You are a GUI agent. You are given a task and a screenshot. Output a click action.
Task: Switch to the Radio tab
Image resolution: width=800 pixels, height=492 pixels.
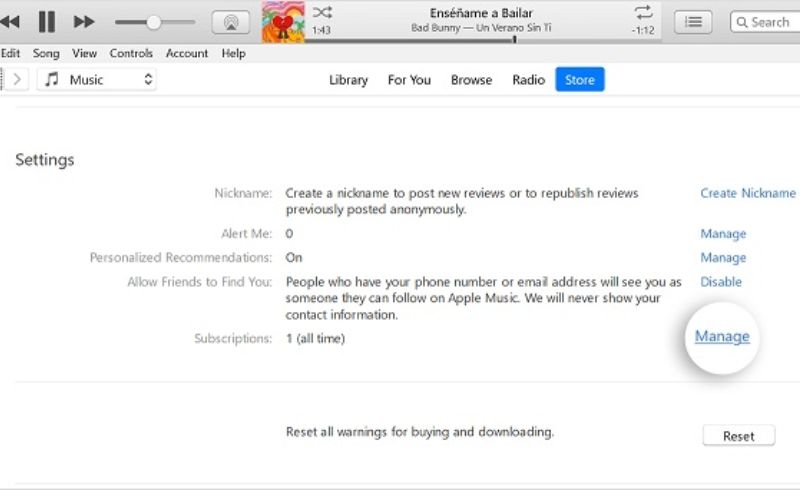click(529, 80)
